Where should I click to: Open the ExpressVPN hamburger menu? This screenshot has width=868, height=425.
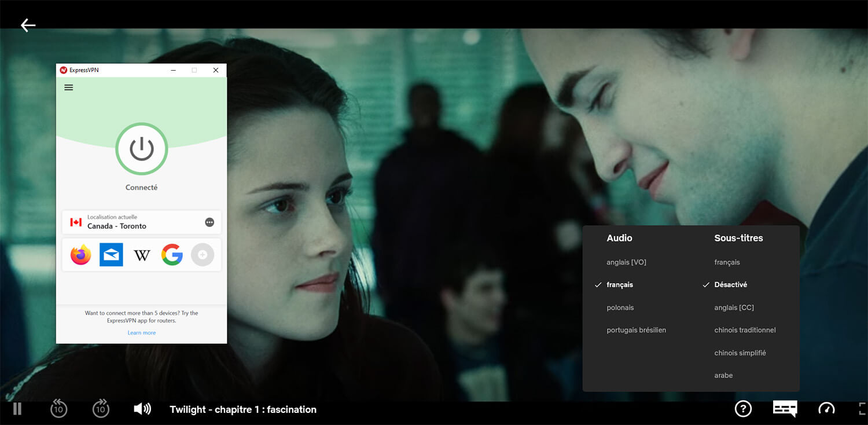(x=69, y=87)
